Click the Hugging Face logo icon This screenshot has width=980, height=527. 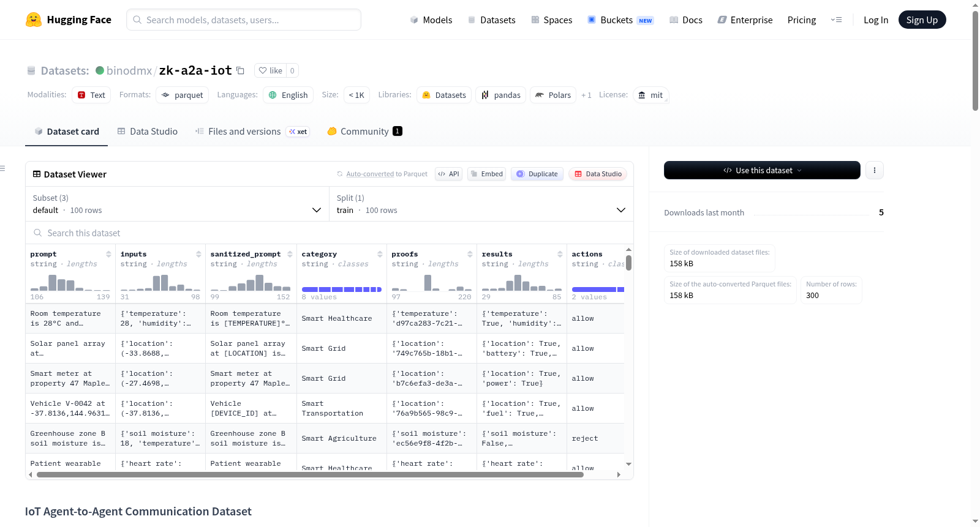coord(34,20)
